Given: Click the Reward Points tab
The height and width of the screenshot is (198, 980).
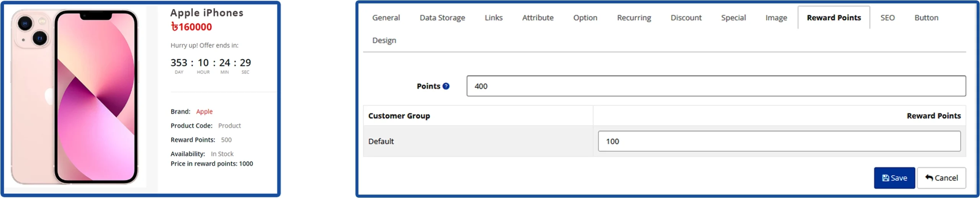Looking at the screenshot, I should 833,18.
